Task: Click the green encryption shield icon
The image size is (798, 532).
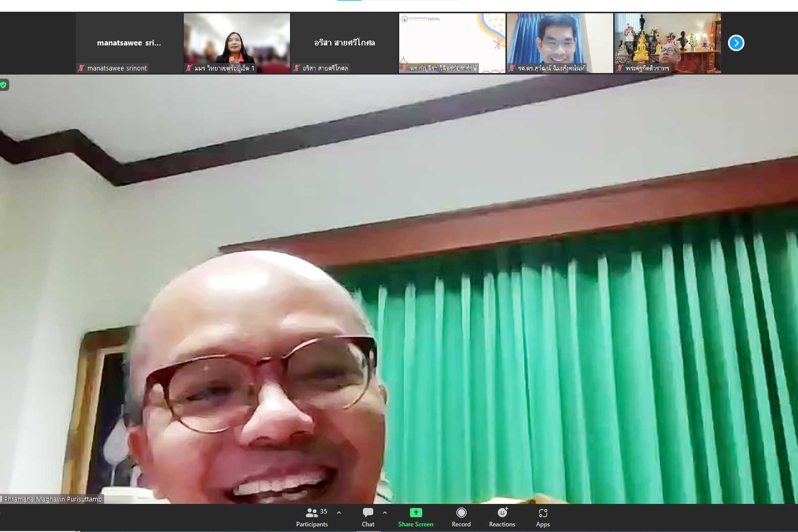Action: pyautogui.click(x=4, y=85)
